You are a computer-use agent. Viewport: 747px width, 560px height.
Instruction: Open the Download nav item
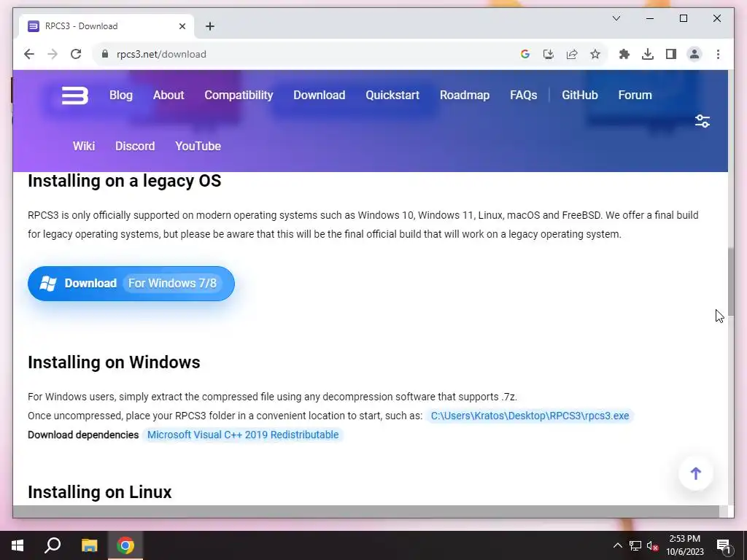click(320, 96)
